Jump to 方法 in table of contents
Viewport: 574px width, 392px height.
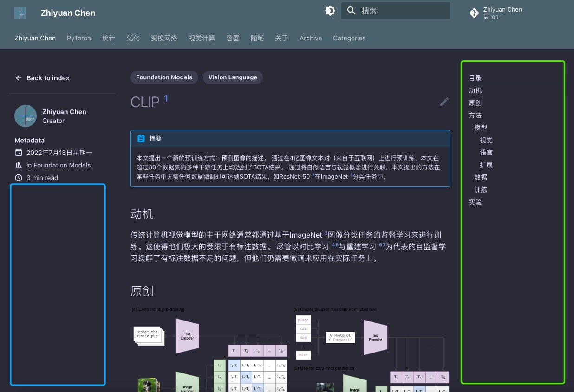tap(475, 115)
